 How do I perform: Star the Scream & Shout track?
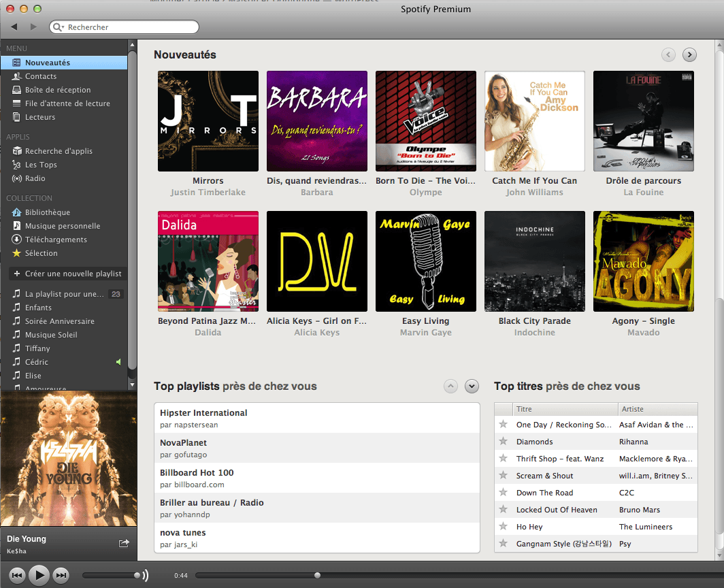click(x=504, y=475)
